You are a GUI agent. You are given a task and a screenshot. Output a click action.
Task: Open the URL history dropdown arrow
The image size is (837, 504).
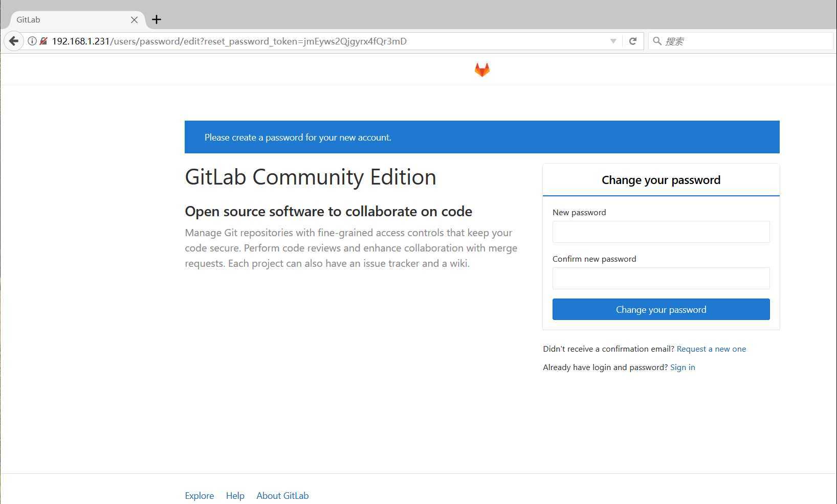coord(613,41)
